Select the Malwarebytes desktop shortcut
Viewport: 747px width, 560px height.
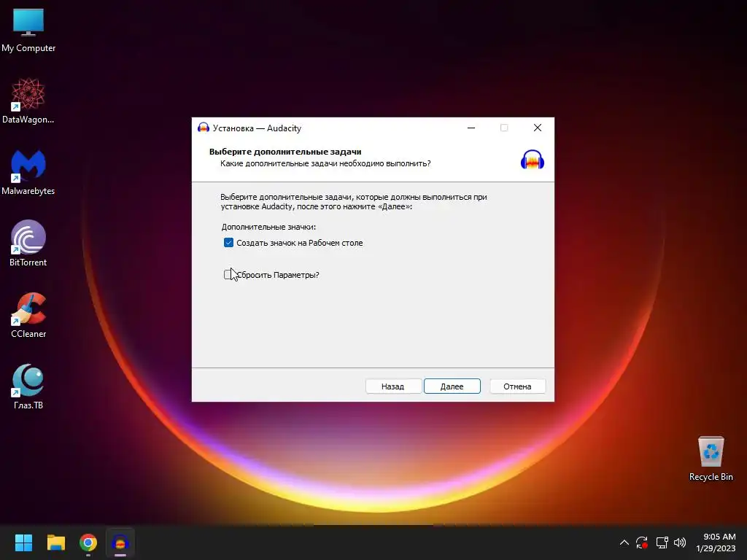[x=28, y=172]
